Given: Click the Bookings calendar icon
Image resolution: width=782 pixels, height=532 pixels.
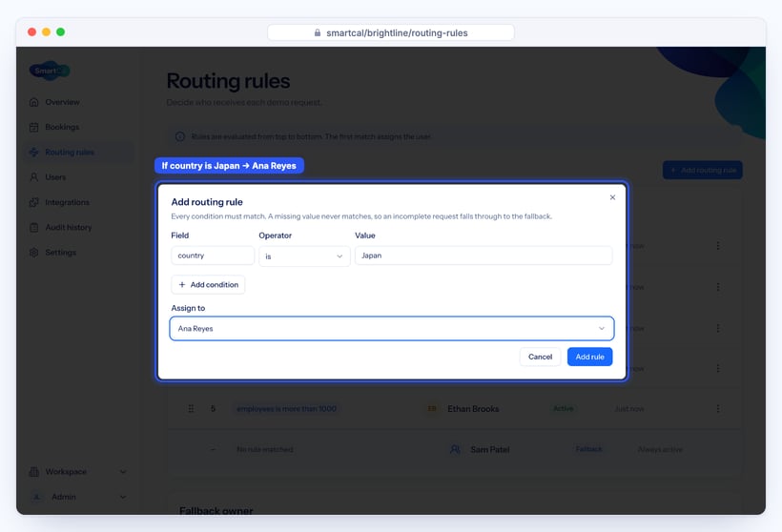Looking at the screenshot, I should pyautogui.click(x=34, y=127).
